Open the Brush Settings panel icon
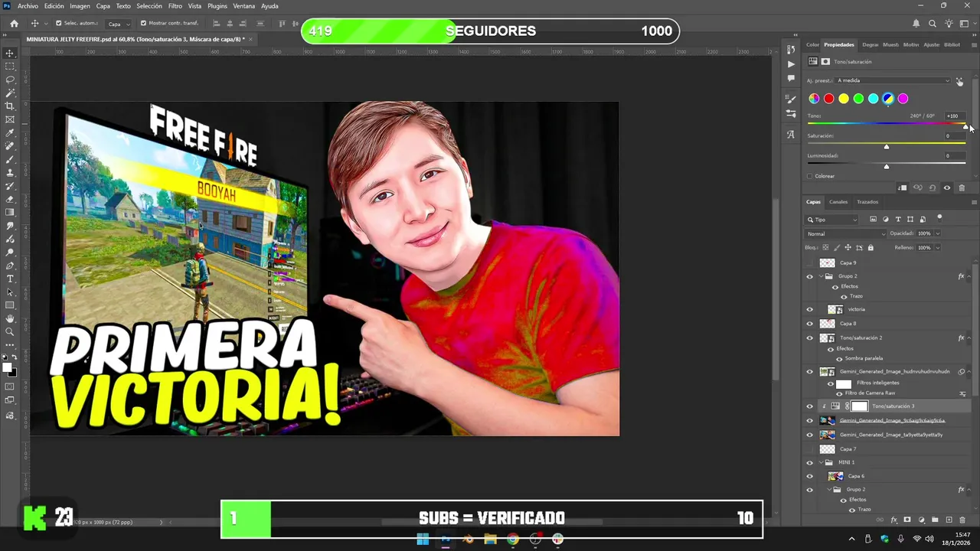 pyautogui.click(x=791, y=99)
